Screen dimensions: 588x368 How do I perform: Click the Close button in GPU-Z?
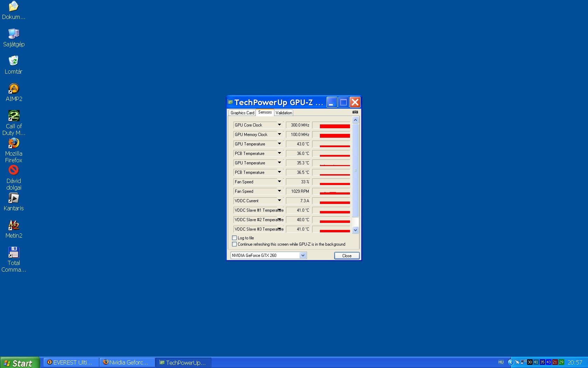click(x=347, y=256)
